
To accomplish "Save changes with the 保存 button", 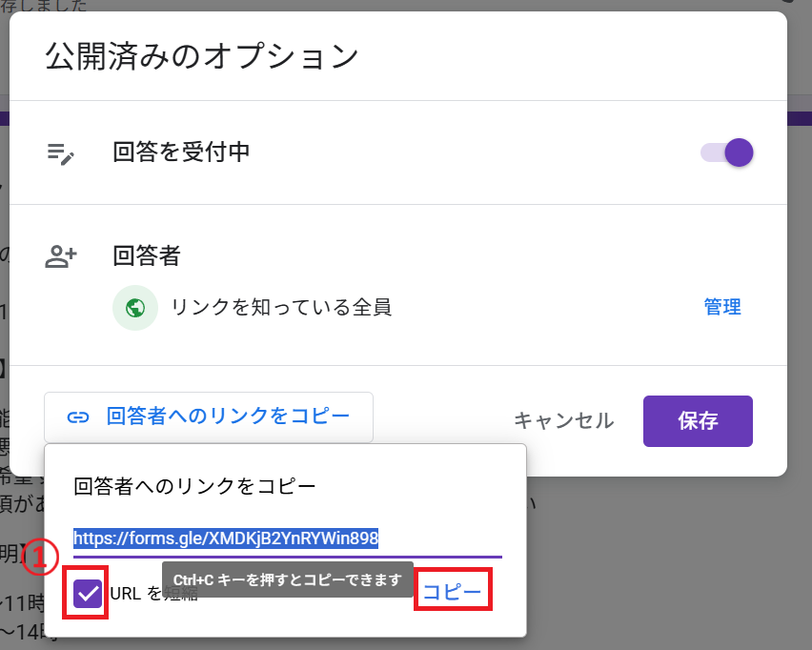I will pos(698,420).
